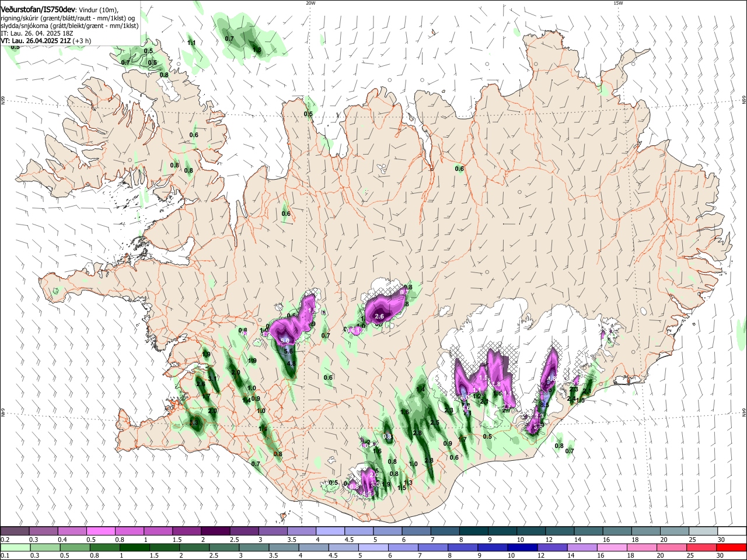Screen dimensions: 747x560
Task: Click the 0.1 label in lower legend
Action: point(5,555)
